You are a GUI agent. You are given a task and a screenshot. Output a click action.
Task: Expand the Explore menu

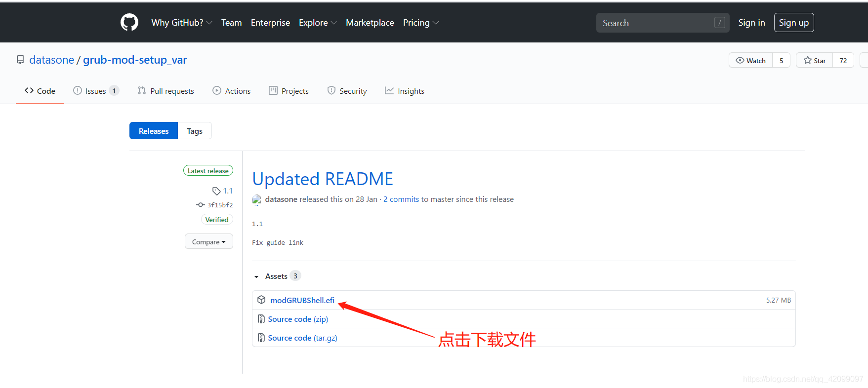pyautogui.click(x=318, y=23)
